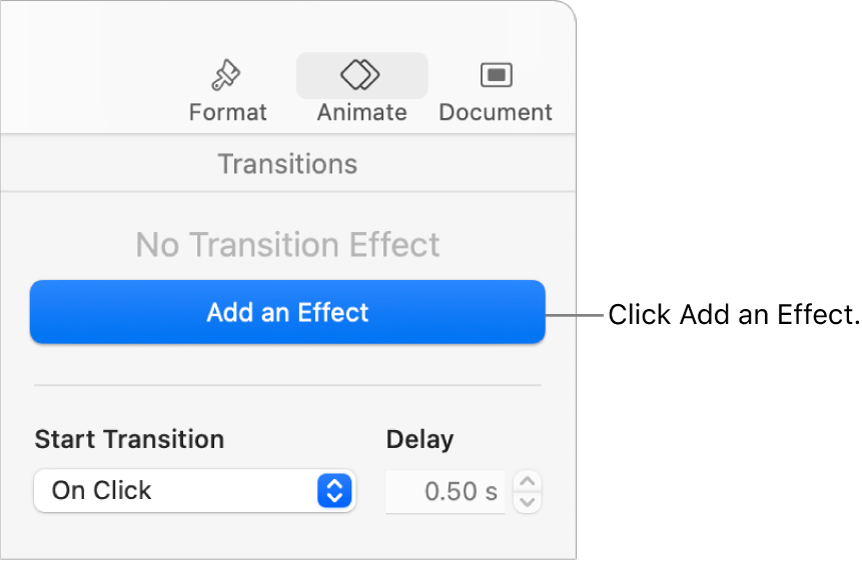Increase Delay with the up stepper arrow
Viewport: 862px width, 562px height.
527,482
